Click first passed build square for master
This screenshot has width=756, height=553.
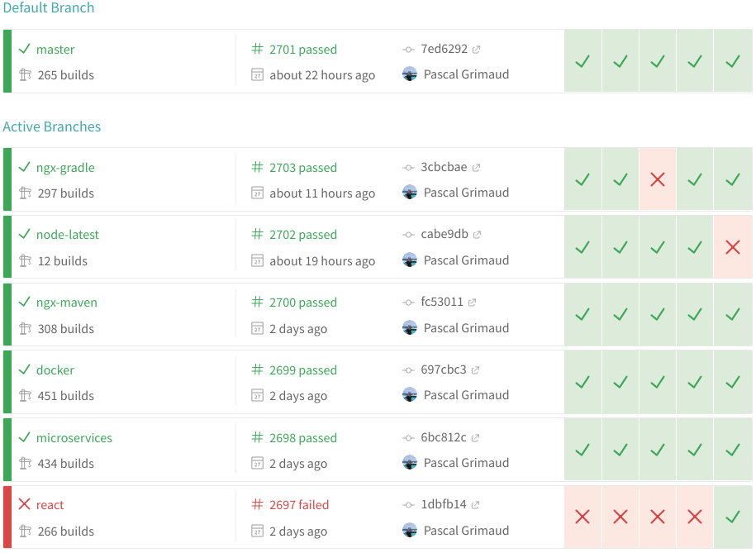coord(582,61)
